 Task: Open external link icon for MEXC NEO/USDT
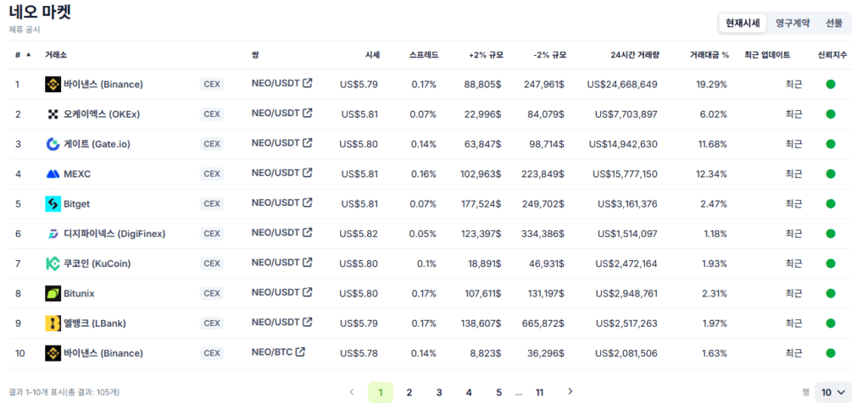click(307, 173)
